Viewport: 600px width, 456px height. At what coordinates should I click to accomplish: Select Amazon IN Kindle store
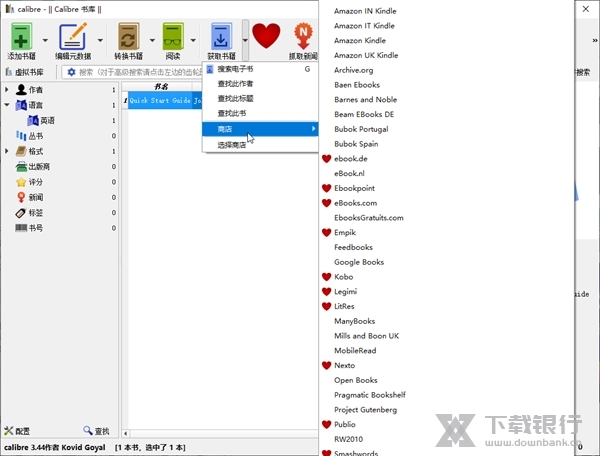click(x=365, y=11)
